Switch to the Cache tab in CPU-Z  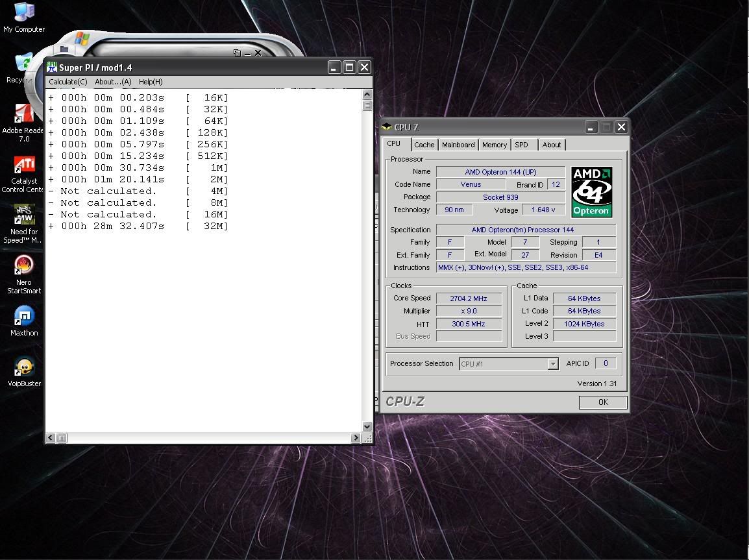pos(424,145)
